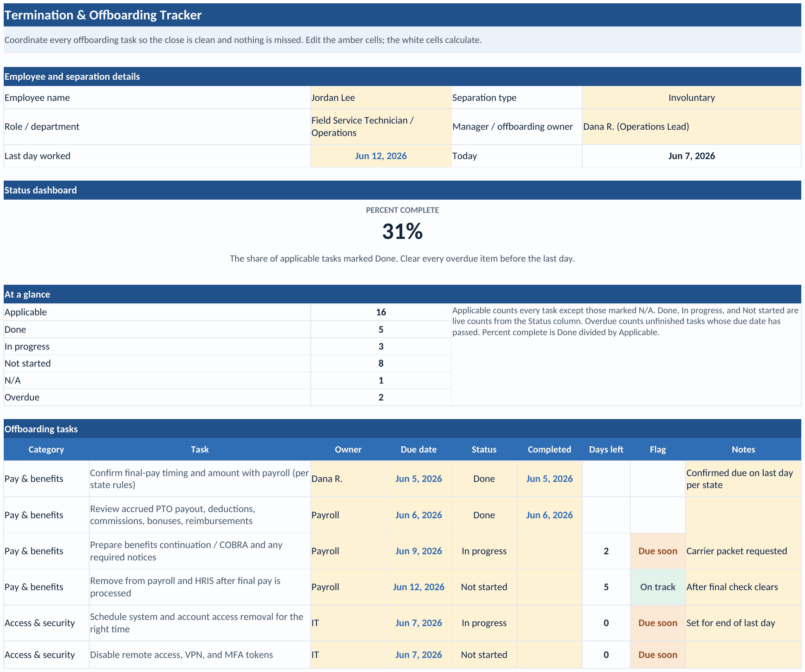
Task: Edit owner Dana R. in the final-pay row
Action: 348,479
